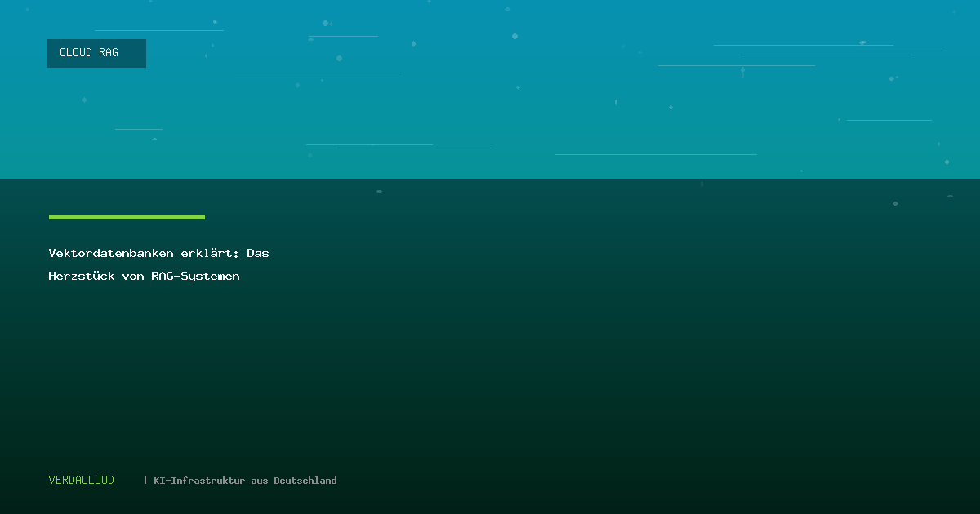Select the term RAG-Systemen in the headline
The width and height of the screenshot is (980, 514).
195,277
